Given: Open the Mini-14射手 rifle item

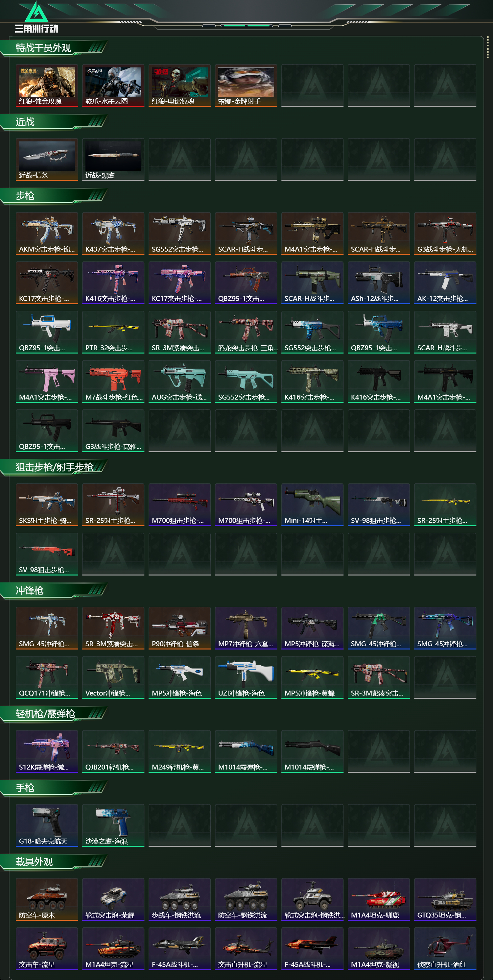Looking at the screenshot, I should (x=313, y=505).
